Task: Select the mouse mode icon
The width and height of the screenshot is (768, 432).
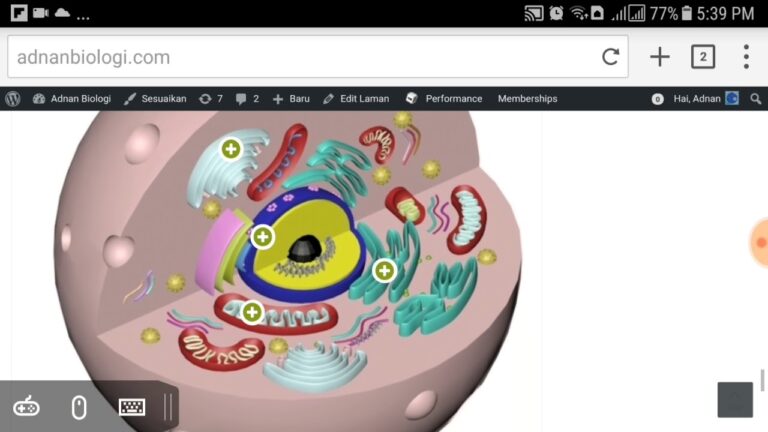Action: pyautogui.click(x=79, y=407)
